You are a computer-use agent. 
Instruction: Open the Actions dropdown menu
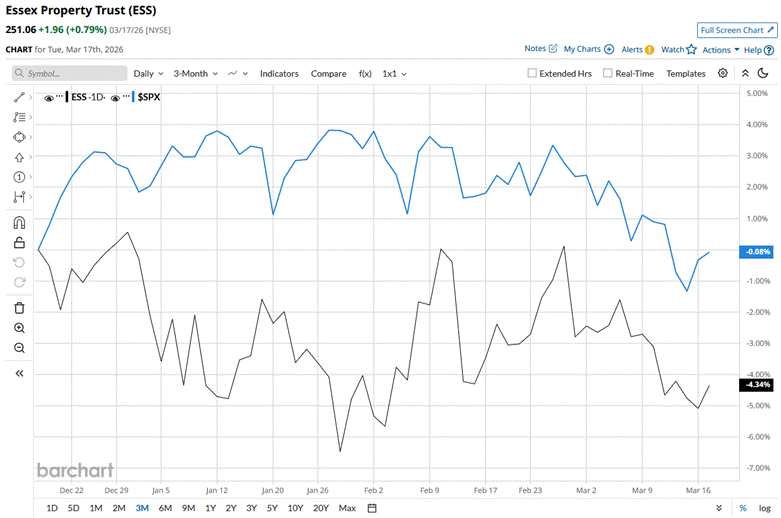[x=720, y=49]
